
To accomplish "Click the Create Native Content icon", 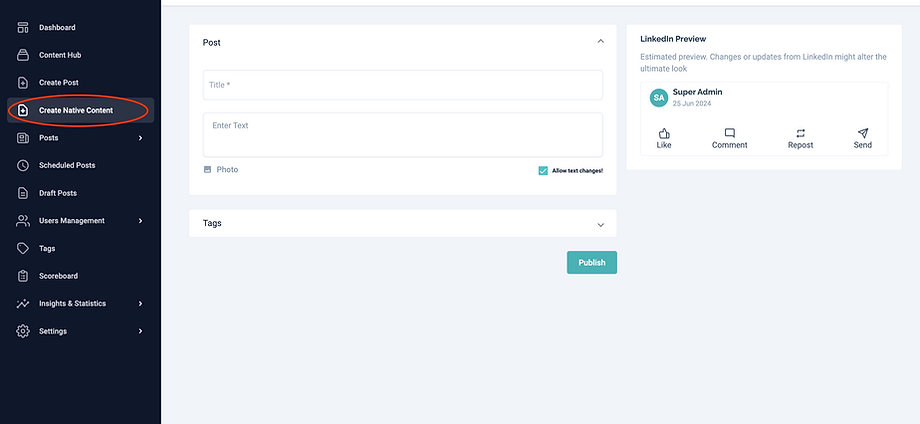I will click(x=23, y=110).
